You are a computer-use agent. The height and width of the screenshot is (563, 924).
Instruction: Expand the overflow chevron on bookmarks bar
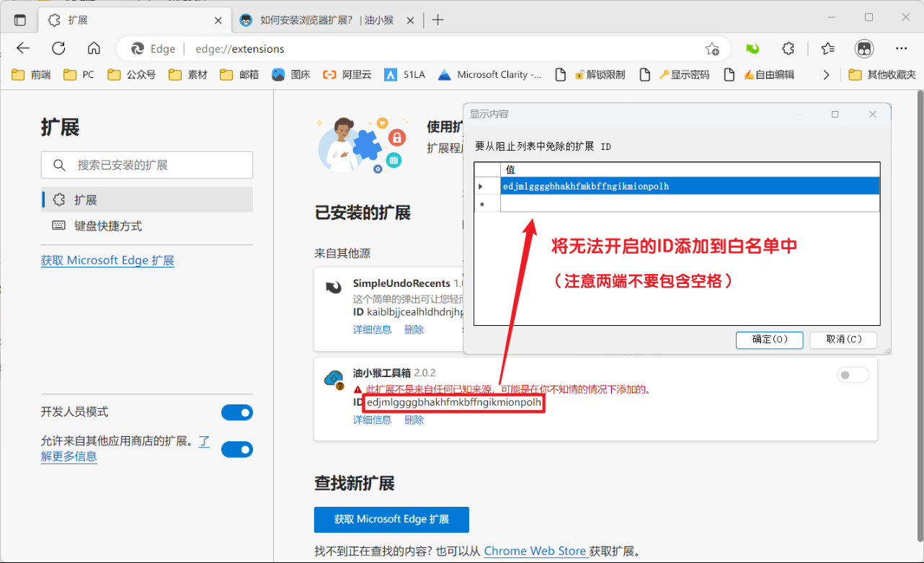click(826, 74)
